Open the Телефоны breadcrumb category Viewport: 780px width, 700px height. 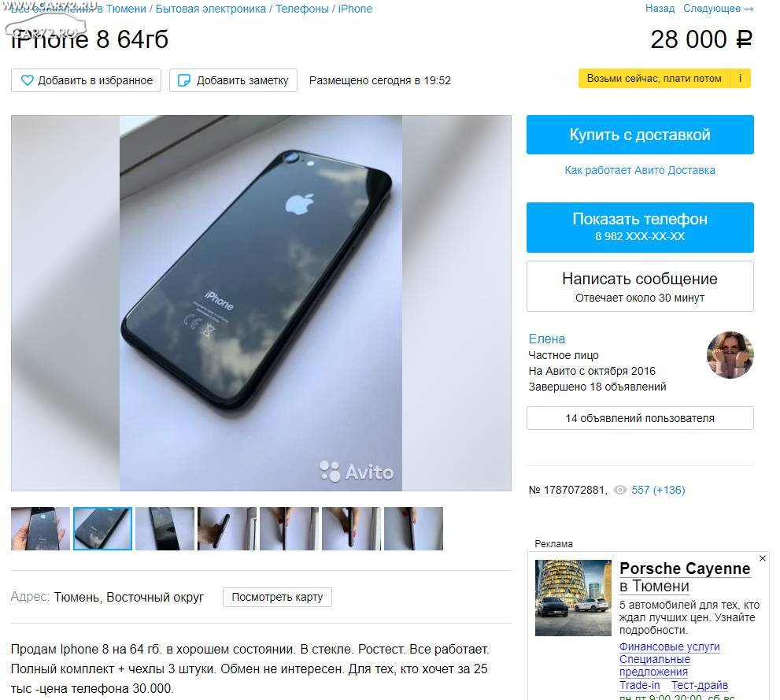tap(302, 9)
